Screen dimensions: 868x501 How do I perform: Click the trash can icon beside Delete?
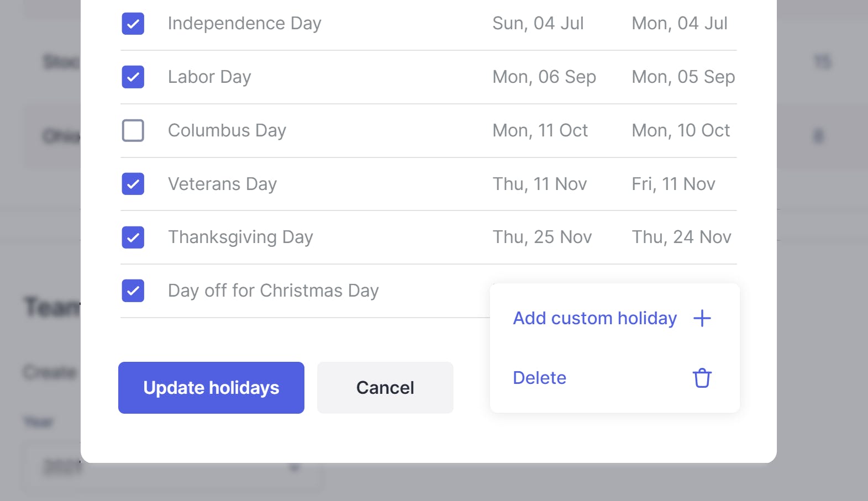702,378
